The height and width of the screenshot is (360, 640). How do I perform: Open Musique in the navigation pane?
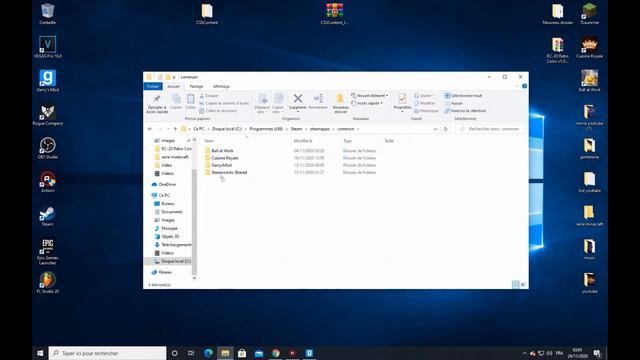click(169, 228)
